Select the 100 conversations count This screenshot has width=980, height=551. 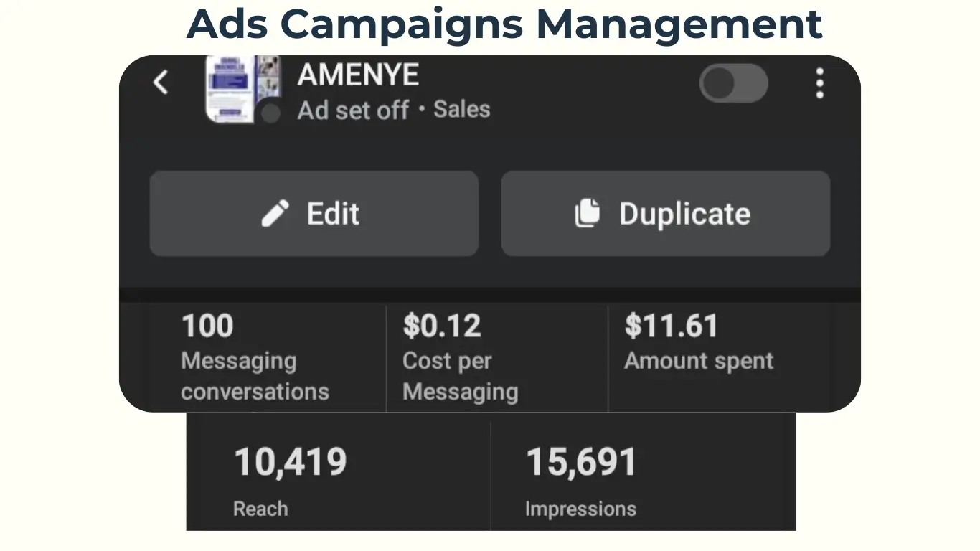(207, 326)
